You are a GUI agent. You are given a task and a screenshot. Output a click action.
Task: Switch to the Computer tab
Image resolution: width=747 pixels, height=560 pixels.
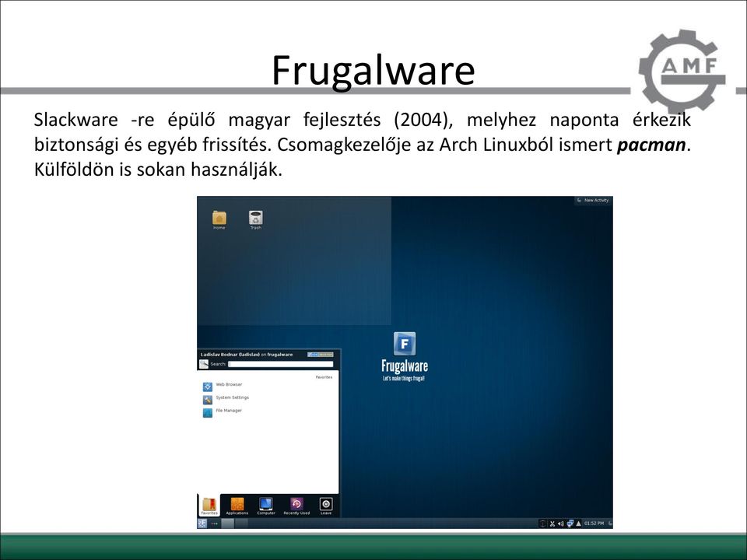click(266, 506)
